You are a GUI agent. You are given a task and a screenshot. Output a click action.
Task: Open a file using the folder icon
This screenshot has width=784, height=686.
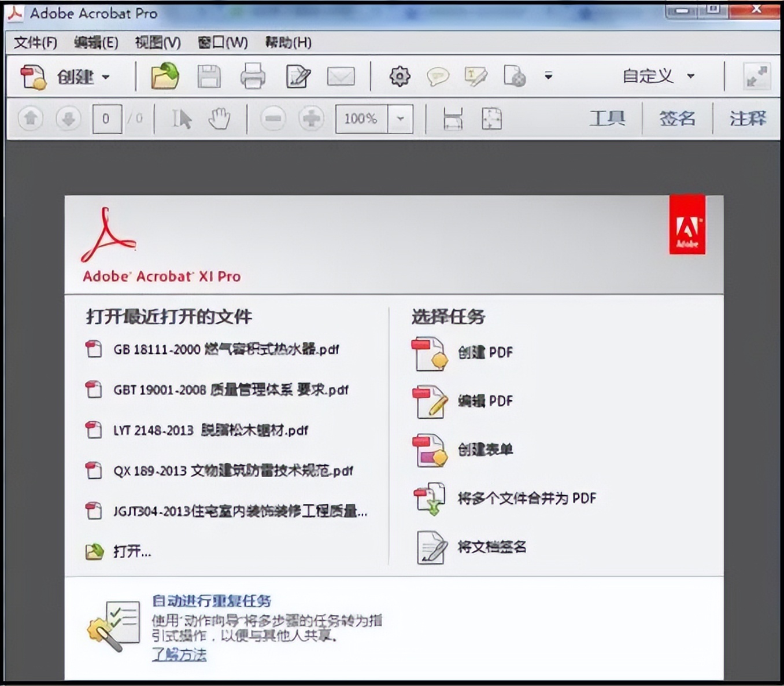tap(164, 76)
